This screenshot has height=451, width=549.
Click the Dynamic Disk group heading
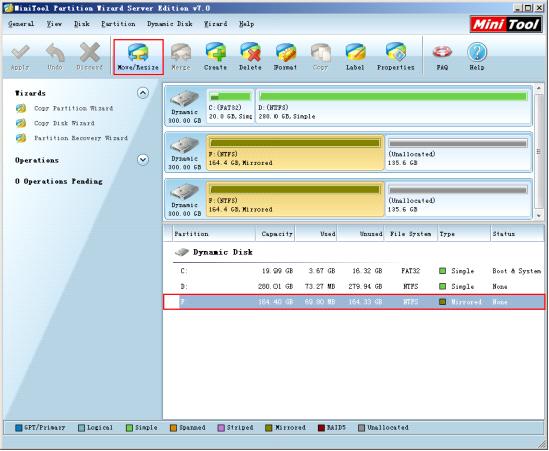223,252
